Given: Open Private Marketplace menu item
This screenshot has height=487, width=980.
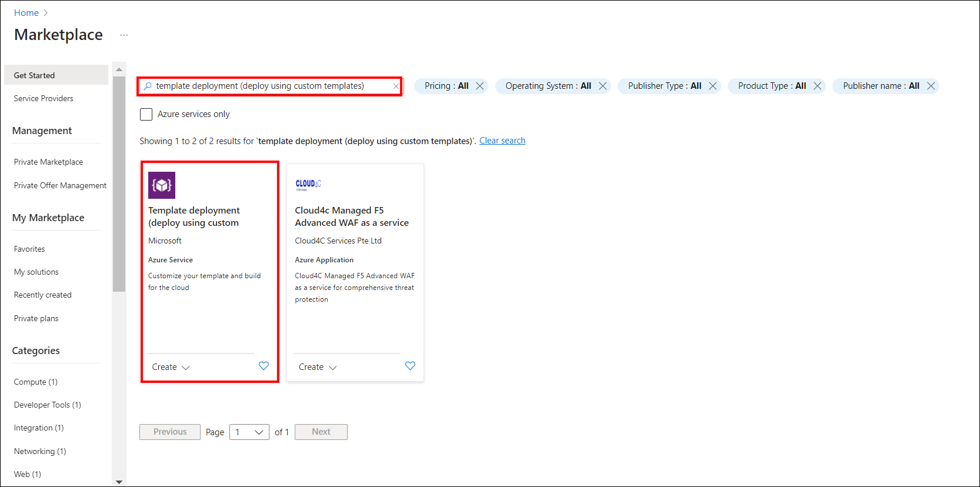Looking at the screenshot, I should pos(48,162).
